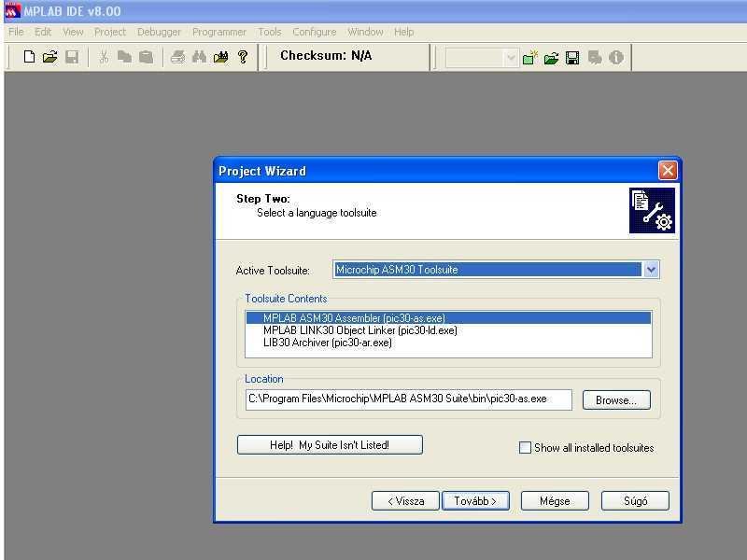Click the Find binoculars icon

(x=199, y=57)
